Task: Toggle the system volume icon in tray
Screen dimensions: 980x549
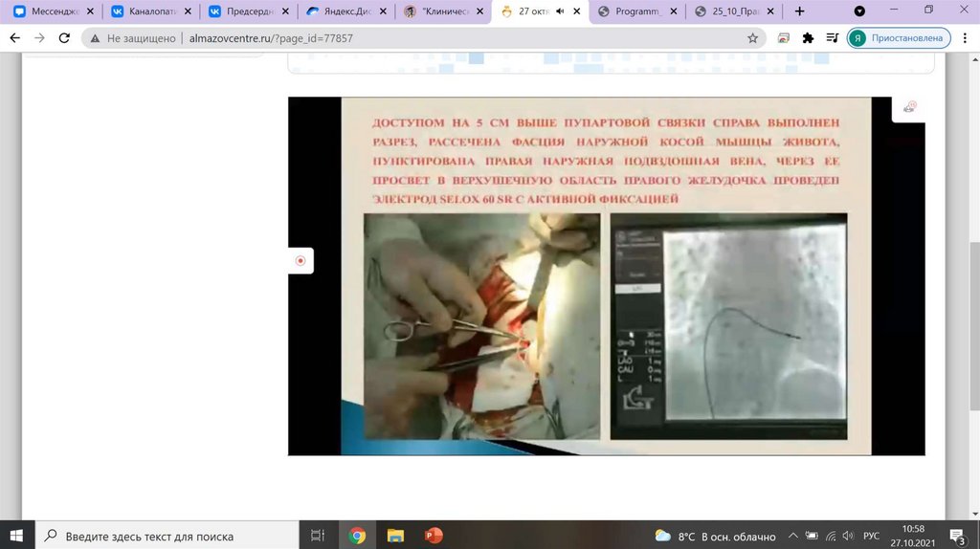Action: point(848,537)
